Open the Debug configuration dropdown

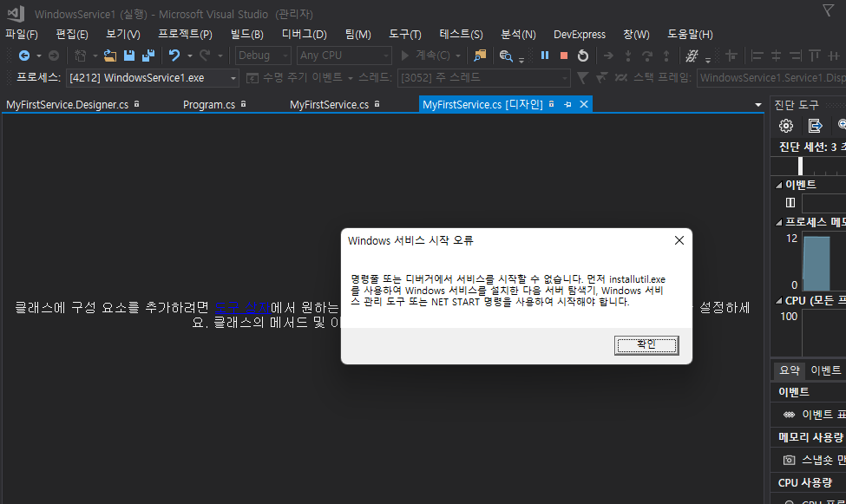point(263,56)
